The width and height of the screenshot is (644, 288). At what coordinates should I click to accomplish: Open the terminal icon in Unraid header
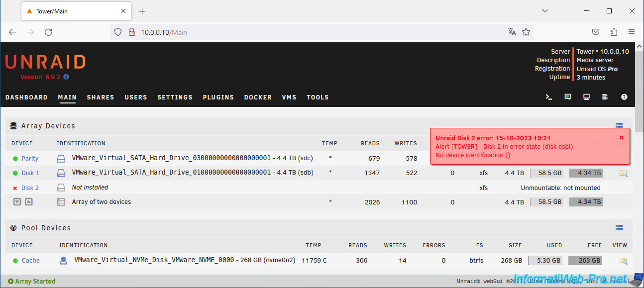tap(549, 97)
